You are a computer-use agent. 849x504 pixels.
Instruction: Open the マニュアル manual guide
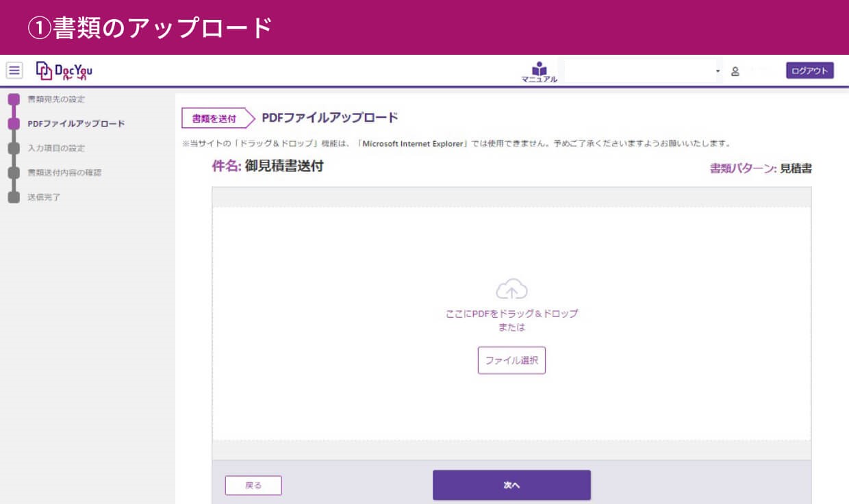(x=540, y=71)
